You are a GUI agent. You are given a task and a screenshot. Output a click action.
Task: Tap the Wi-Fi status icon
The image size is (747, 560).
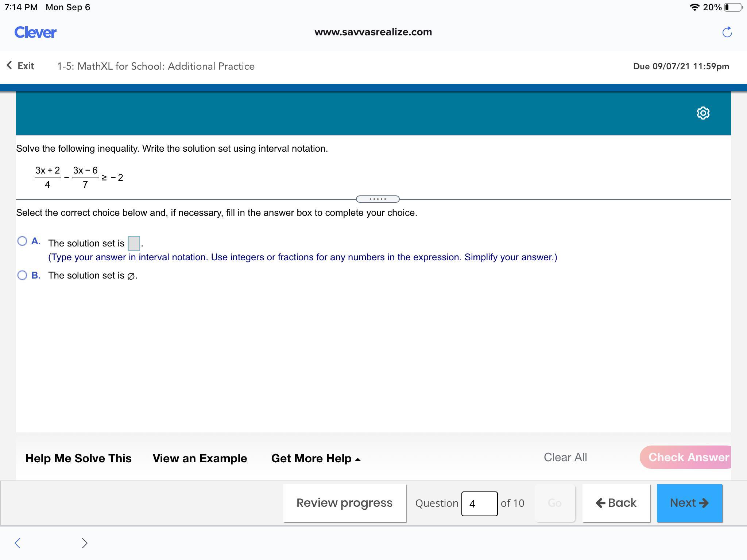pos(694,7)
